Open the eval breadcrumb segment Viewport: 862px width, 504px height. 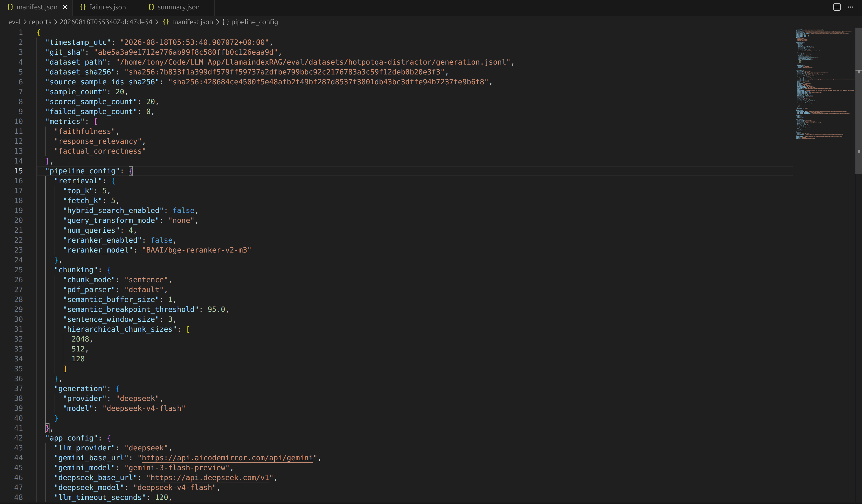14,22
